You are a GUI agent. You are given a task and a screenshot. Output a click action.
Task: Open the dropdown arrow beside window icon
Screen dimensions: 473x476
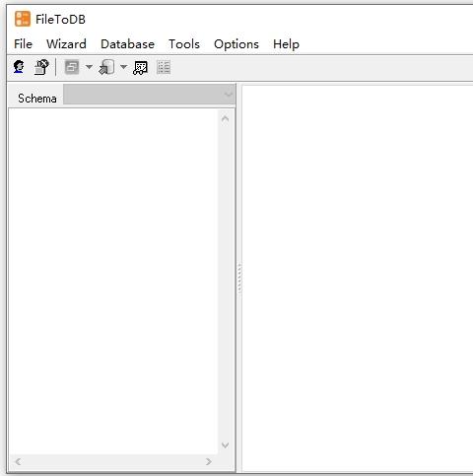(89, 67)
